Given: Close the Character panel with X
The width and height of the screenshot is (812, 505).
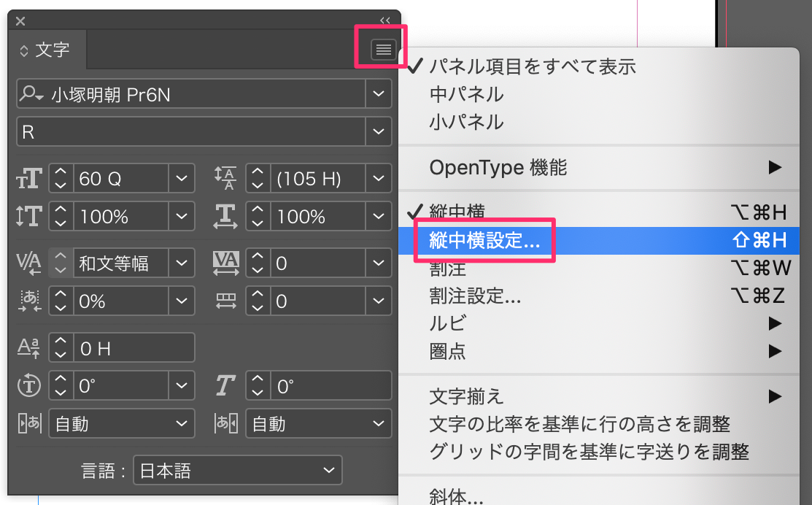Looking at the screenshot, I should [20, 21].
